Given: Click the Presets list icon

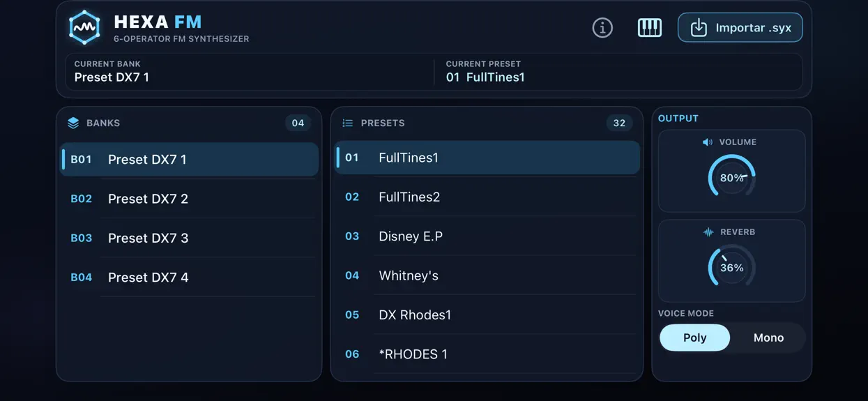Looking at the screenshot, I should click(x=348, y=123).
